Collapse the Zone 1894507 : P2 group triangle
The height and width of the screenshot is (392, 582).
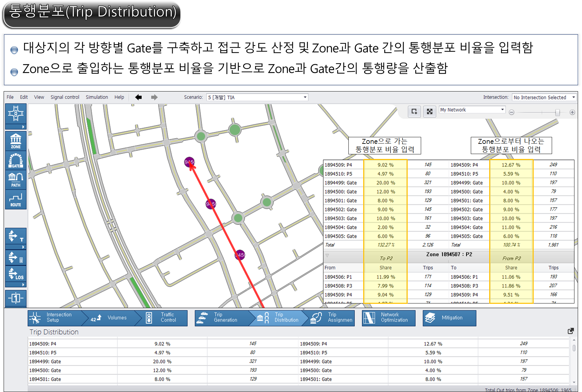tap(327, 255)
